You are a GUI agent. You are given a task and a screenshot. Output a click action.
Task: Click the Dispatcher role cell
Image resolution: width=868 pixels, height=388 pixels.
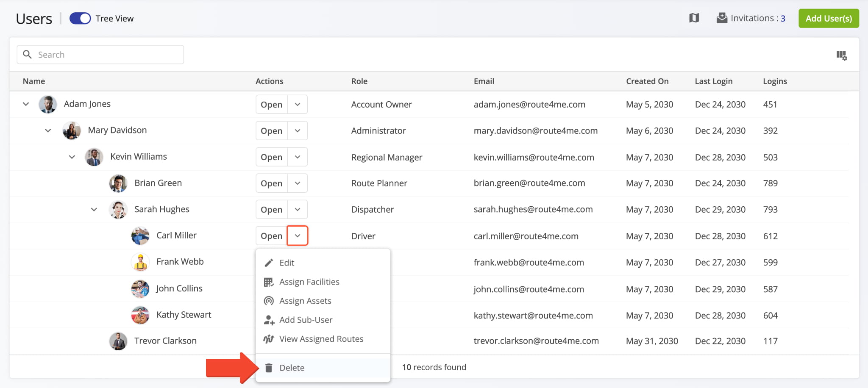tap(373, 209)
